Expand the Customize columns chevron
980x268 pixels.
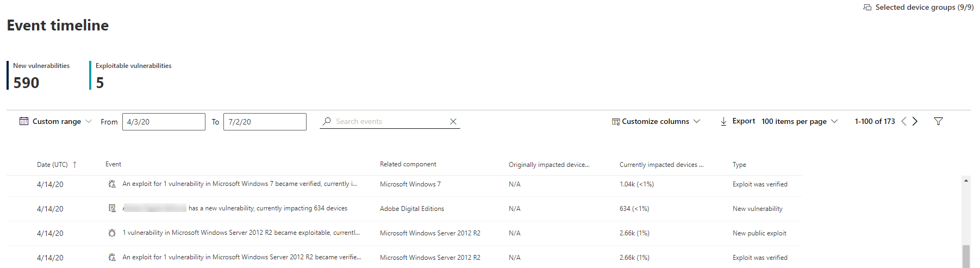coord(697,121)
